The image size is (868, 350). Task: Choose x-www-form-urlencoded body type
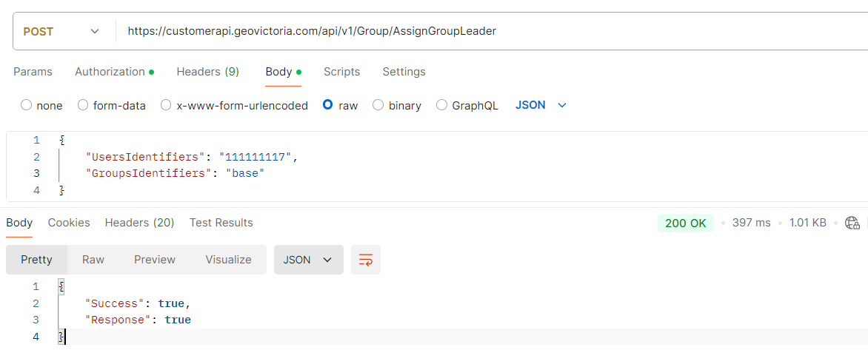[x=166, y=105]
